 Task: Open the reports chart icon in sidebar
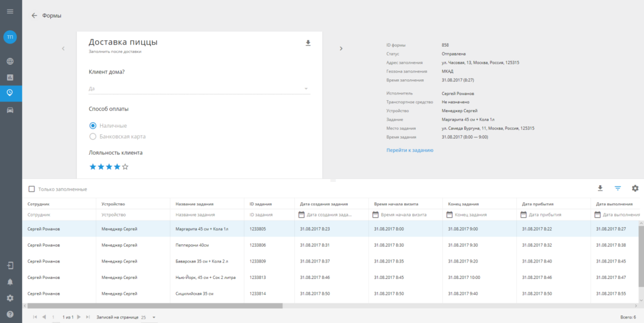[x=10, y=77]
